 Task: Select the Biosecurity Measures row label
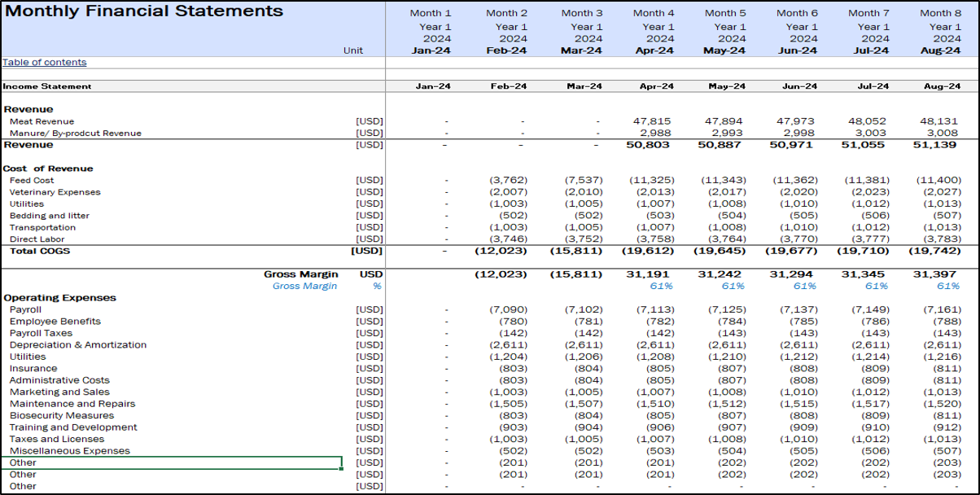click(x=61, y=415)
